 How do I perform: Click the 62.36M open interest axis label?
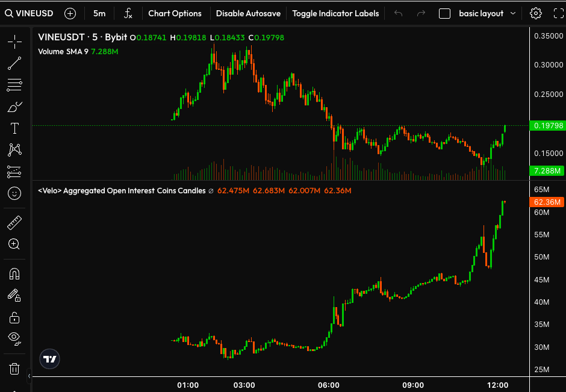click(x=547, y=202)
